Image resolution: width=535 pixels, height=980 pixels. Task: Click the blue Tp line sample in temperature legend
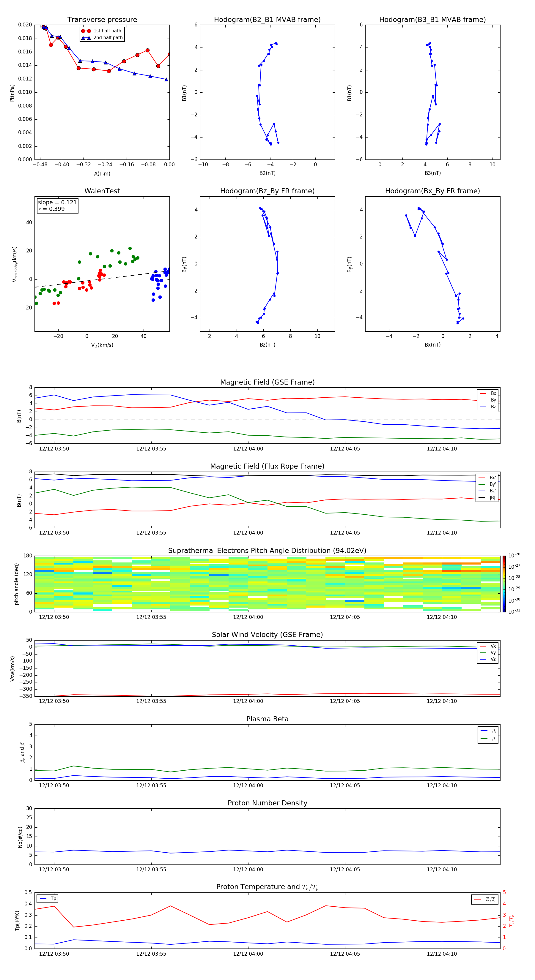43,899
